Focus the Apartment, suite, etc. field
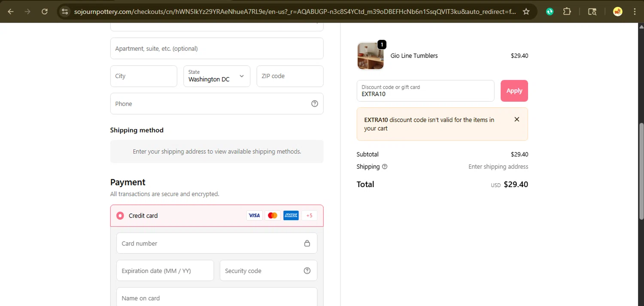This screenshot has height=306, width=644. coord(217,48)
